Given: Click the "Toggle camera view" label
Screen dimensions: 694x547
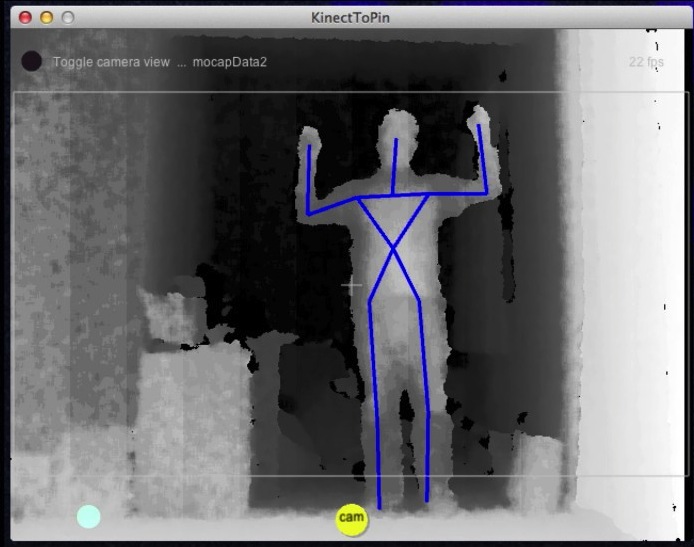Looking at the screenshot, I should point(111,62).
